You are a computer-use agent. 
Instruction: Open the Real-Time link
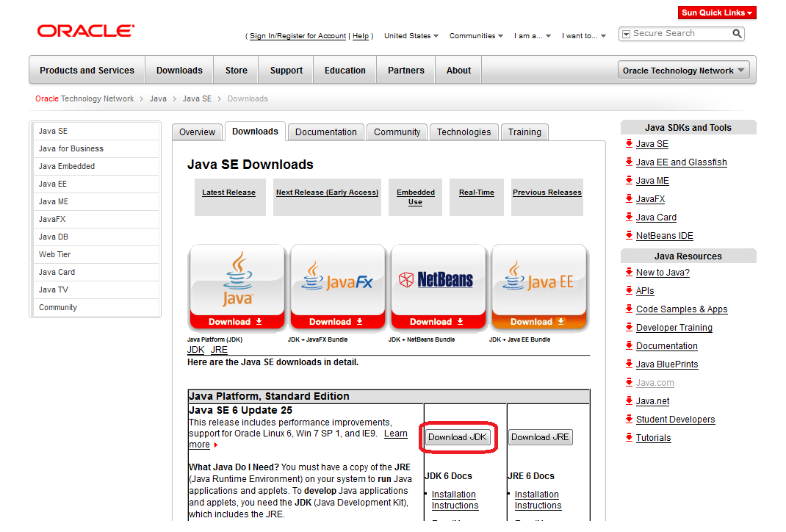476,193
